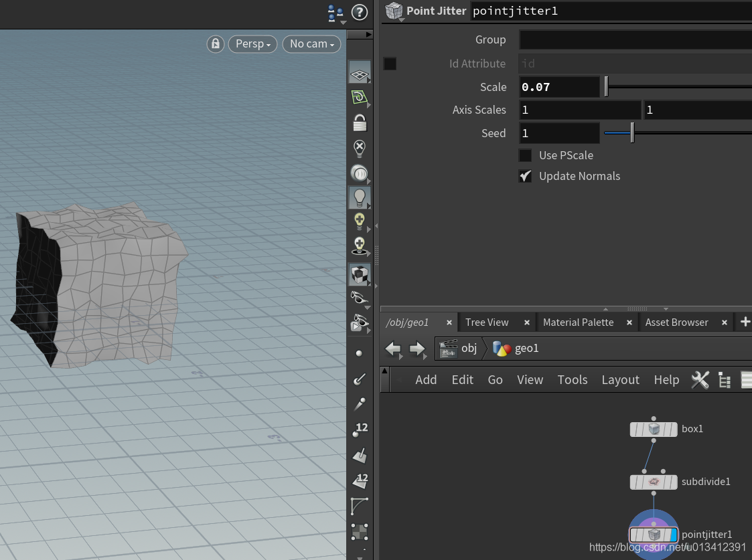Open the Persp view dropdown
Image resolution: width=752 pixels, height=560 pixels.
[252, 44]
